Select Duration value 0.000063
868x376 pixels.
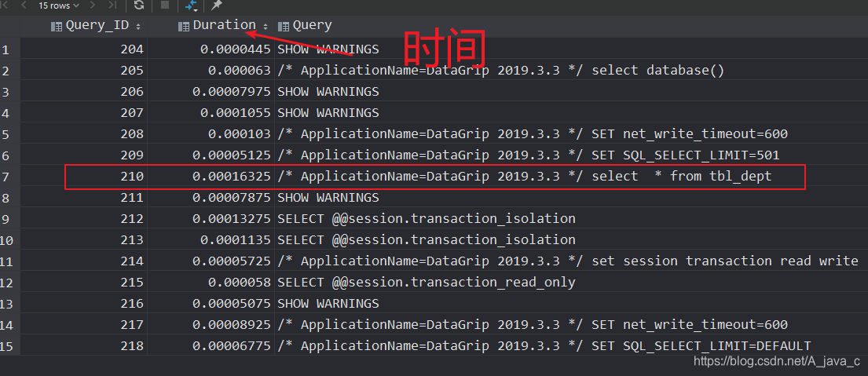[239, 70]
